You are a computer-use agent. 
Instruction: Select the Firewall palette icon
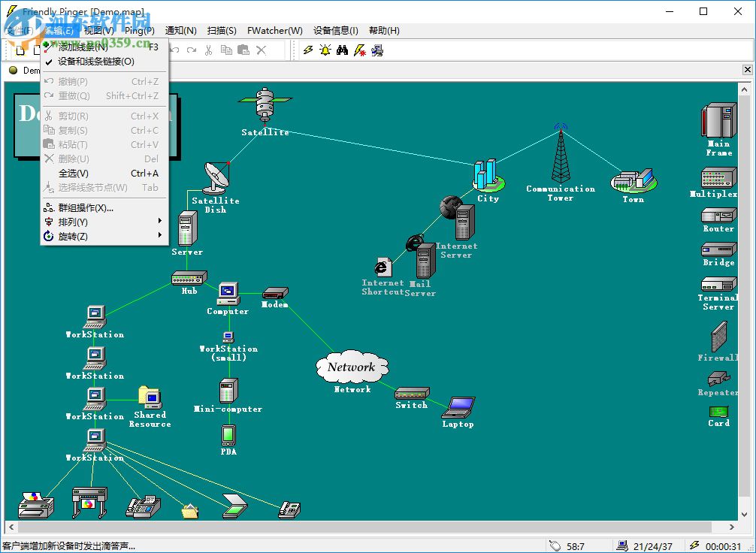pyautogui.click(x=718, y=337)
